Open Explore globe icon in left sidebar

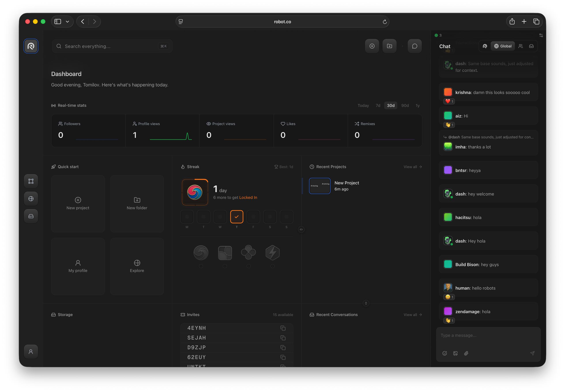tap(31, 199)
